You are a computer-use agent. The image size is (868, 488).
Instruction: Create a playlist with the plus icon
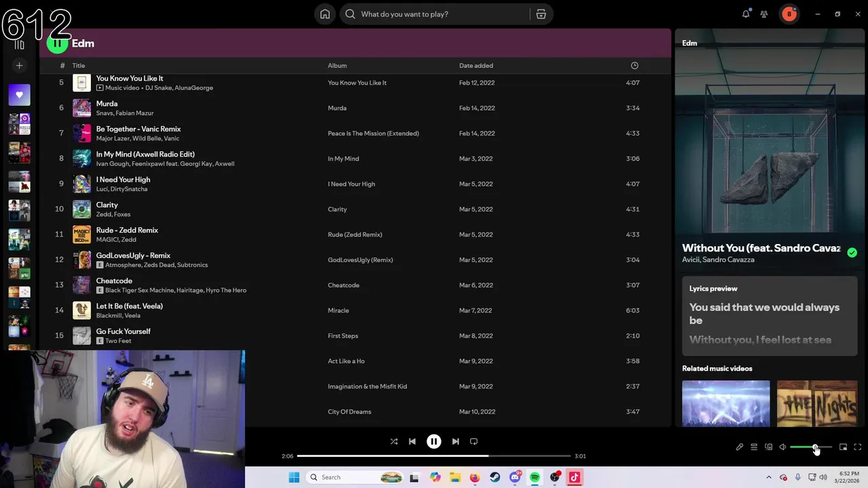19,66
